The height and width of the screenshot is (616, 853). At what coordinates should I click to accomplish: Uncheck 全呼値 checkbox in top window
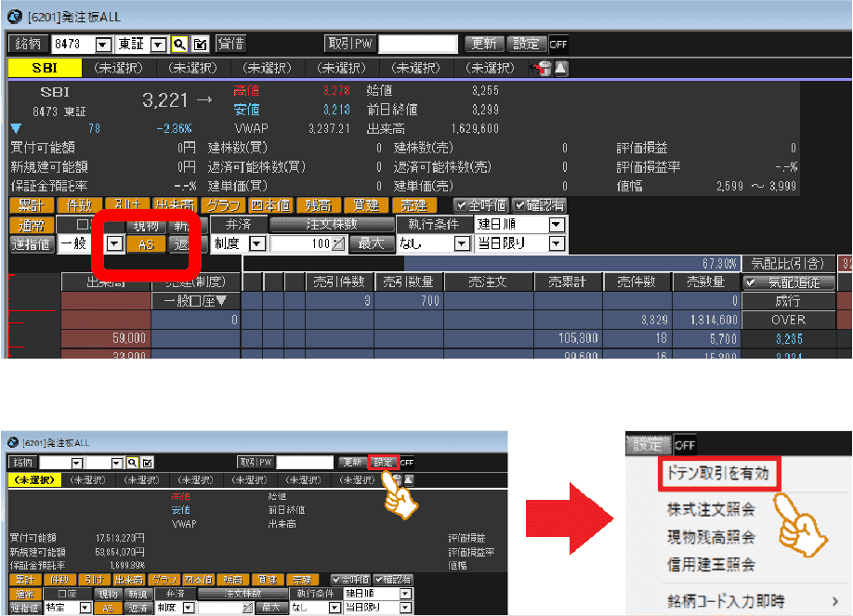461,205
